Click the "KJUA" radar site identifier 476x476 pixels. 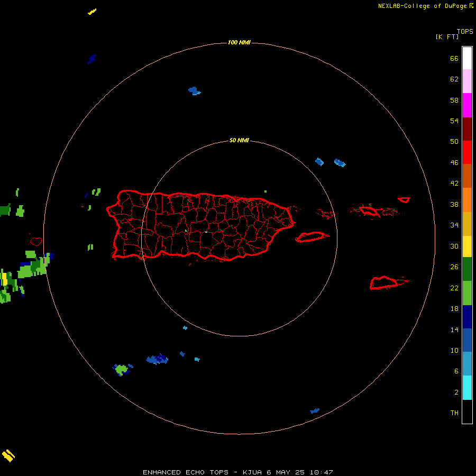252,472
